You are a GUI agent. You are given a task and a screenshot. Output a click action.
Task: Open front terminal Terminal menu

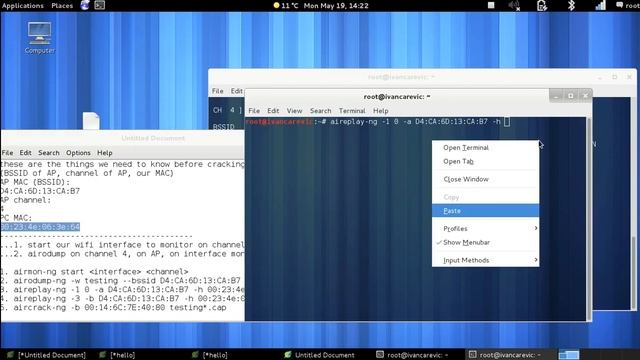(352, 111)
